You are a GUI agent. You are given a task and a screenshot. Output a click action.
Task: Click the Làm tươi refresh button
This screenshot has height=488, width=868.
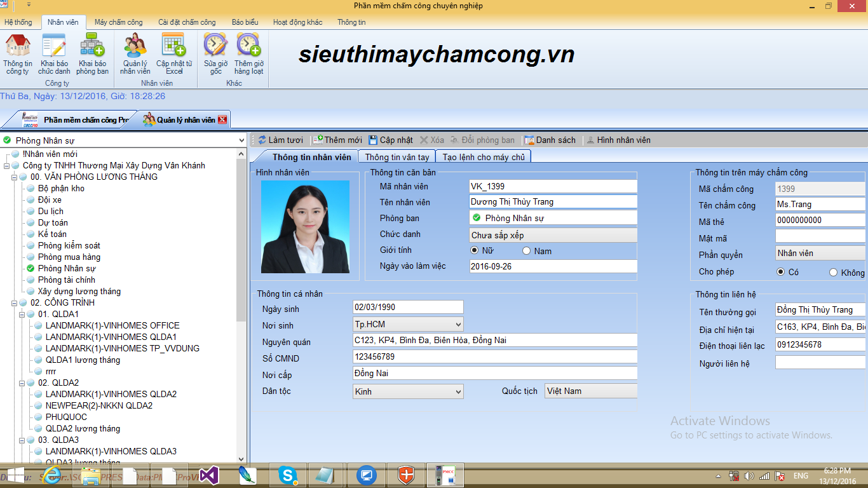pos(280,140)
